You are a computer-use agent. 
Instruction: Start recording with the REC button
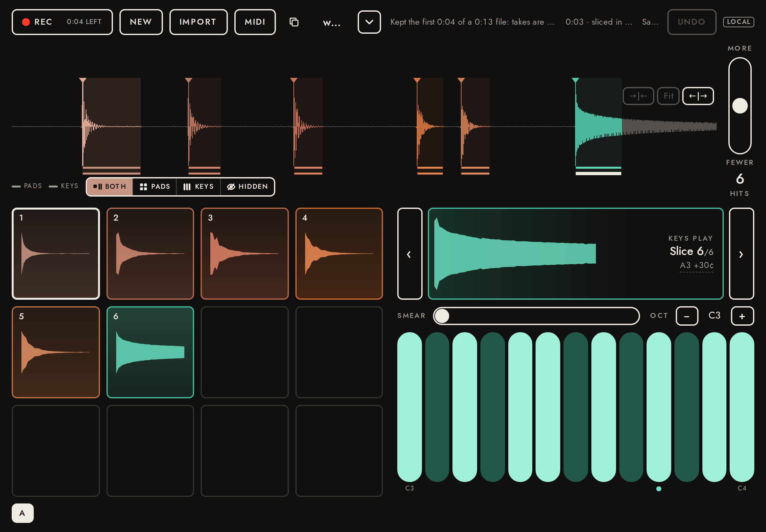[62, 22]
